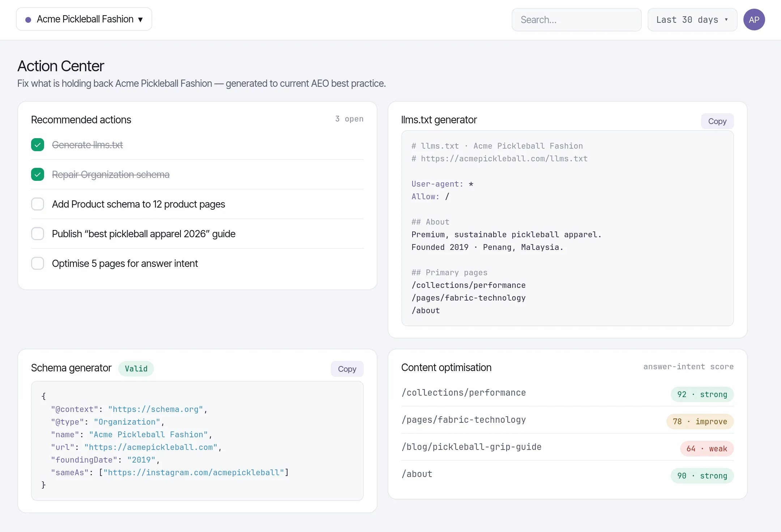The image size is (781, 532).
Task: Click the 92 · strong score badge
Action: [x=702, y=394]
